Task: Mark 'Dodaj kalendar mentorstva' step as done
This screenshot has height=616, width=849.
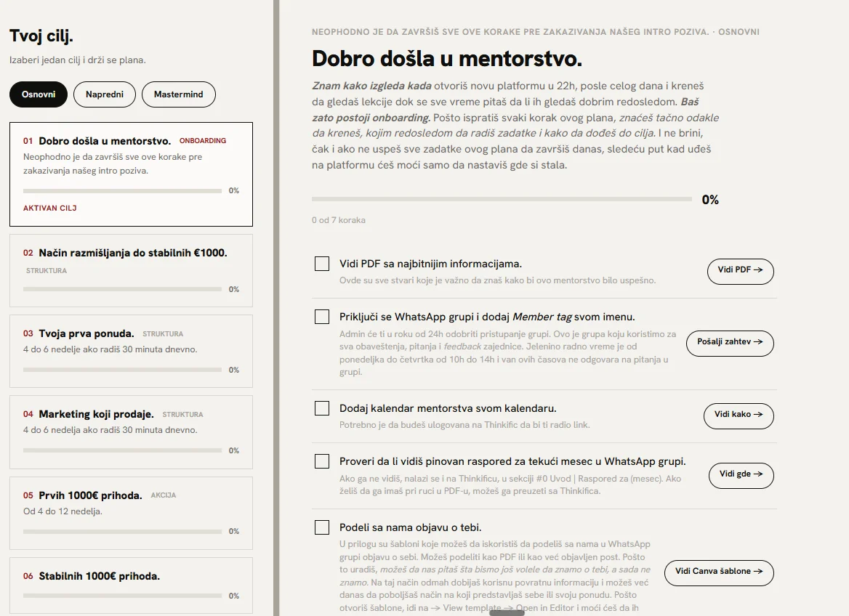Action: click(x=322, y=408)
